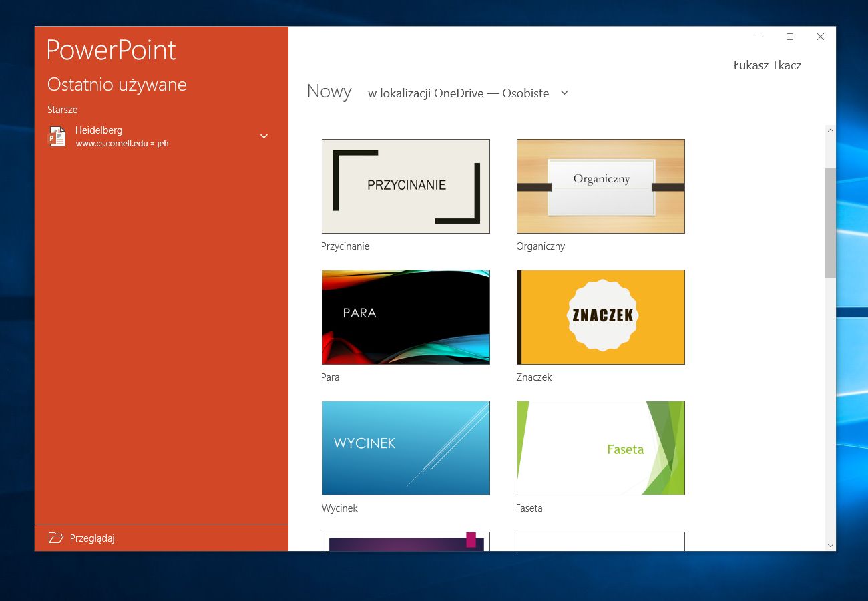Screen dimensions: 868x601
Task: Minimize the PowerPoint window
Action: 758,37
